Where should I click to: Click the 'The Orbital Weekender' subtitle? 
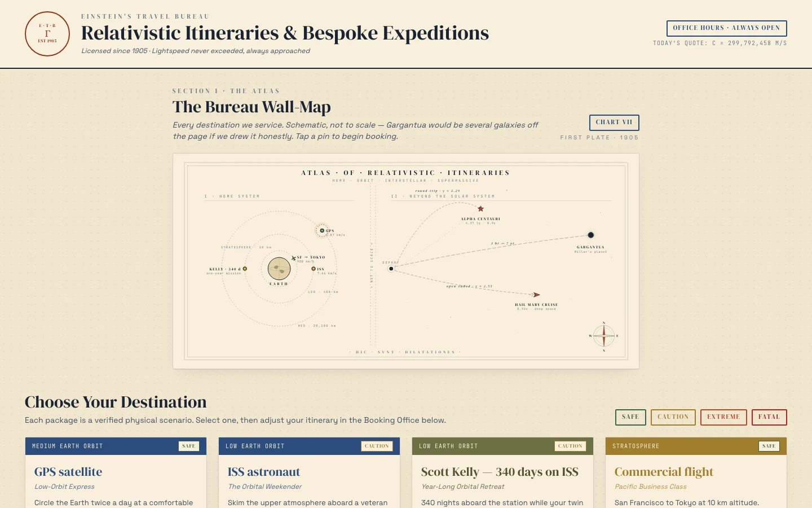tap(264, 487)
